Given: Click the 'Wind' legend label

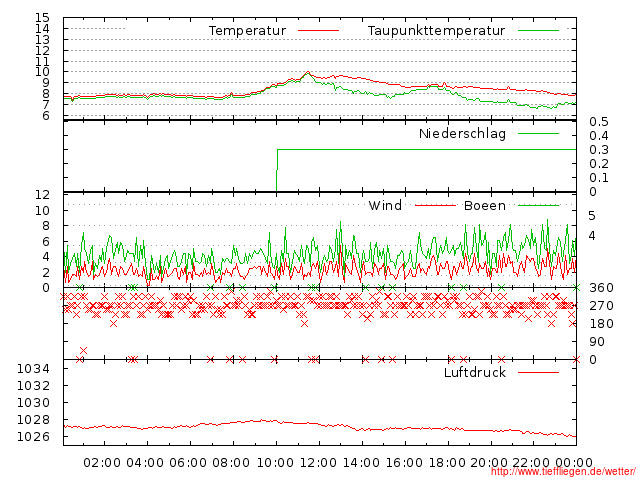Looking at the screenshot, I should [x=385, y=205].
